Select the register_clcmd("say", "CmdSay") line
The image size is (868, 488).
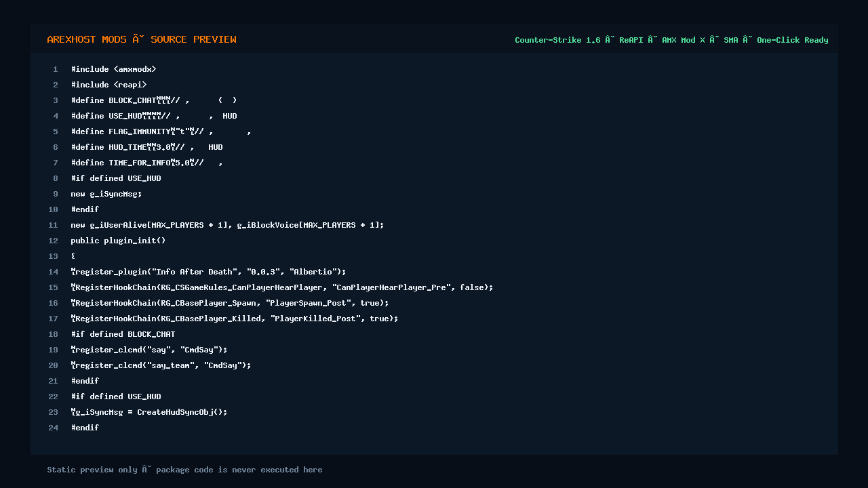point(149,350)
